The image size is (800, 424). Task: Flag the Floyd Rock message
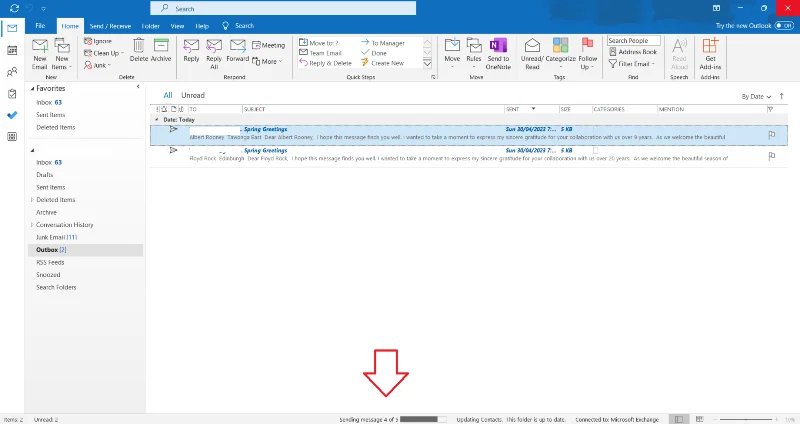771,156
